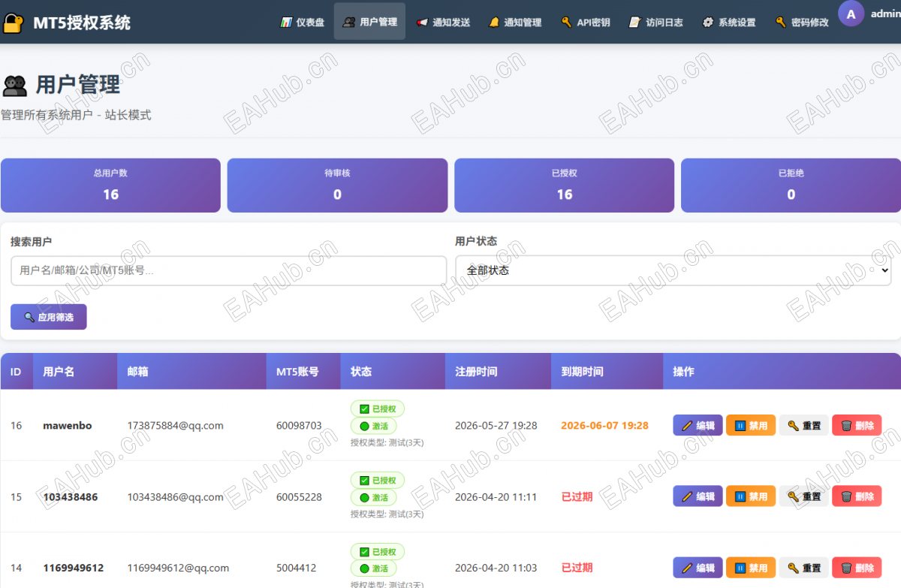901x588 pixels.
Task: Click 已过期 label in 103438486 row
Action: (x=577, y=496)
